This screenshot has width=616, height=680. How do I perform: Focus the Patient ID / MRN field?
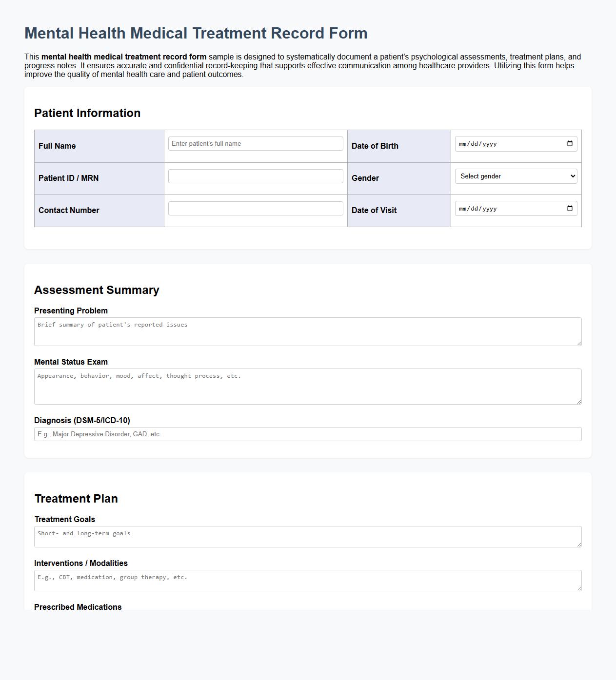click(x=255, y=176)
